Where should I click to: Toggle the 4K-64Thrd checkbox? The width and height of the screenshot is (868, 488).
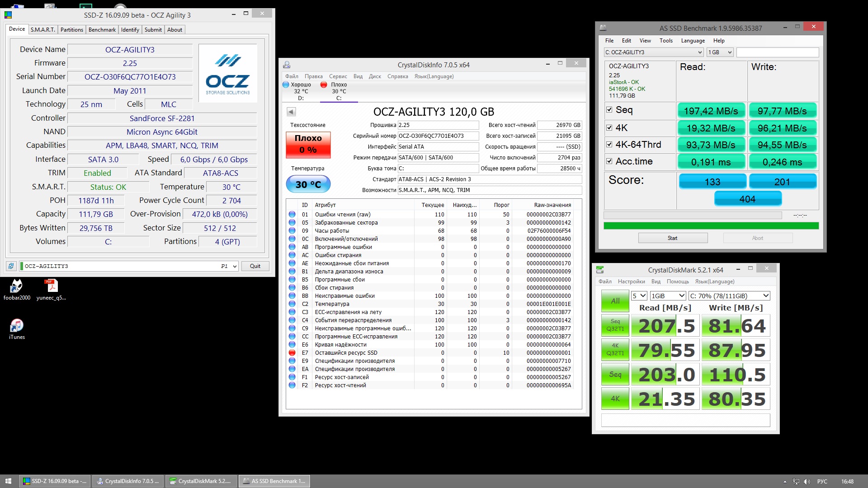[609, 145]
